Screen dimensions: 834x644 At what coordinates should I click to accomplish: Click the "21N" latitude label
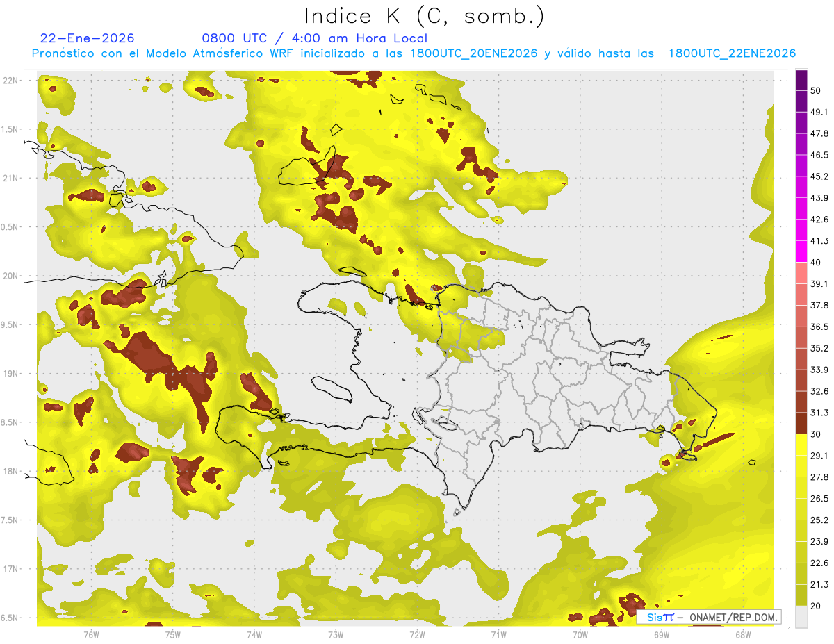point(11,178)
